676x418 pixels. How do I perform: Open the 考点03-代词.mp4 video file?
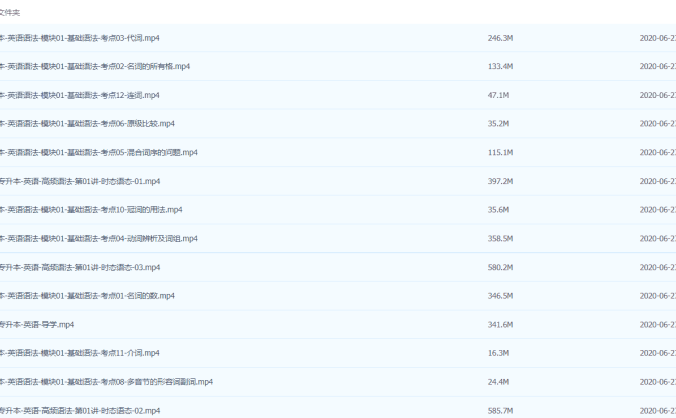80,38
